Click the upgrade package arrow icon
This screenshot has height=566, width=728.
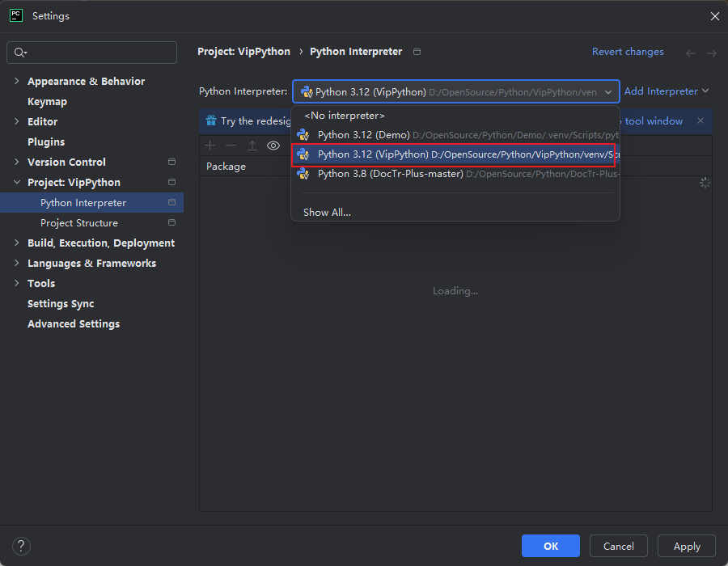tap(252, 146)
